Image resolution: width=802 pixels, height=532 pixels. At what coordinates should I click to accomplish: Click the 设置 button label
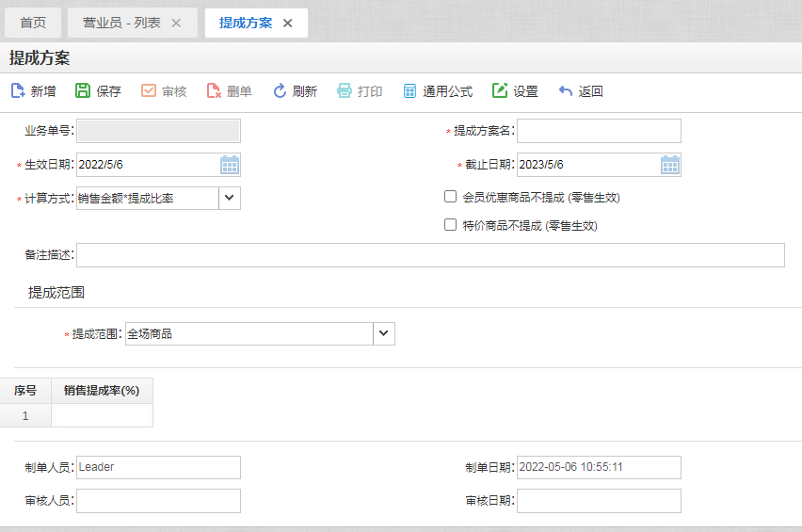click(526, 91)
